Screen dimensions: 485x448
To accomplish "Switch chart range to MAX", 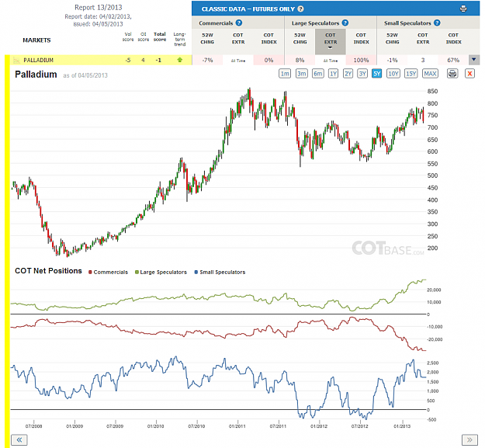I will (430, 74).
